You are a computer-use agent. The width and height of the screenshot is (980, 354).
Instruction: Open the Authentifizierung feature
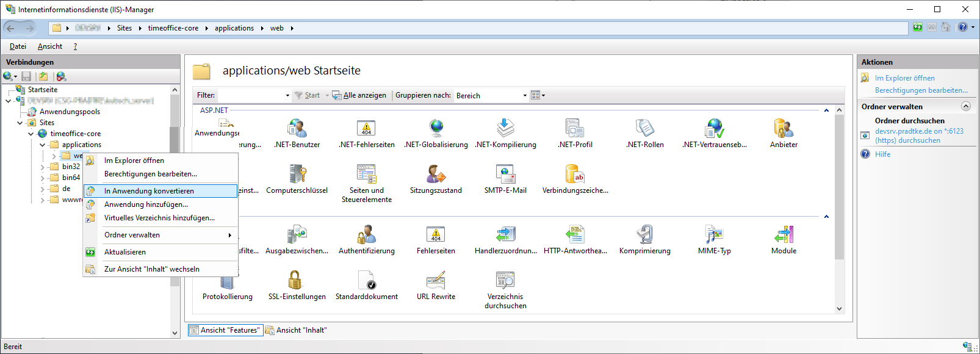366,240
